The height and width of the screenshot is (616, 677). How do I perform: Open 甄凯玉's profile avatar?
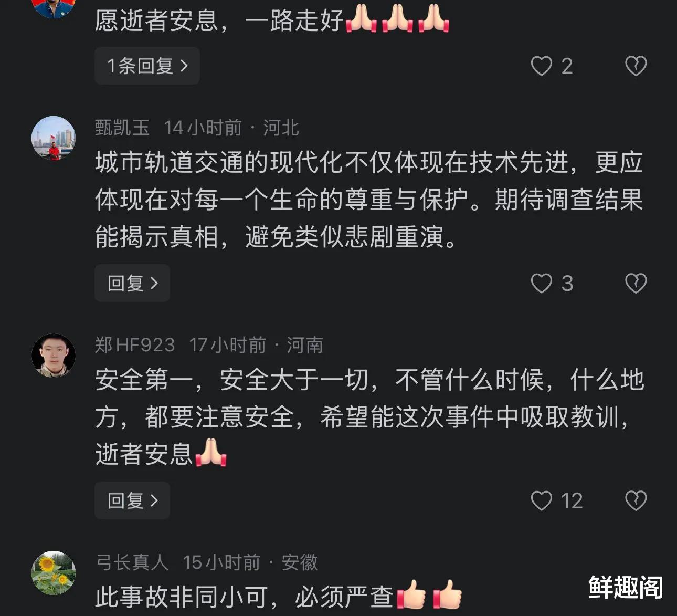click(x=54, y=138)
